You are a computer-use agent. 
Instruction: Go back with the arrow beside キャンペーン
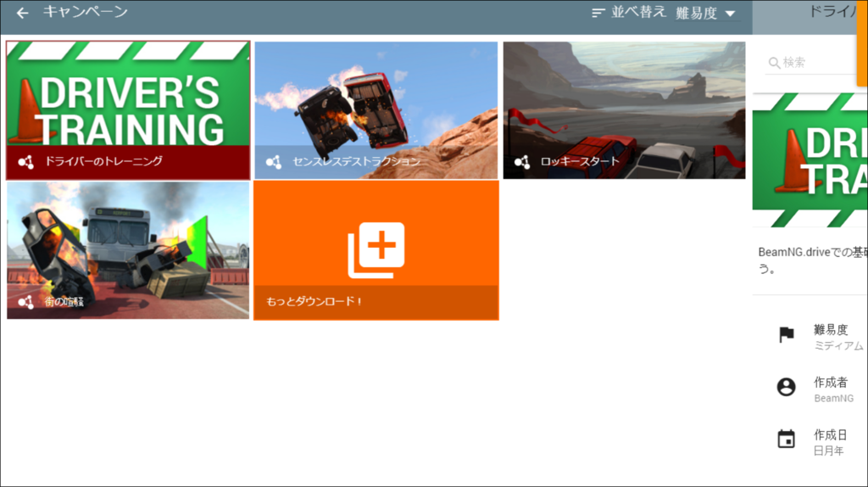click(x=22, y=13)
